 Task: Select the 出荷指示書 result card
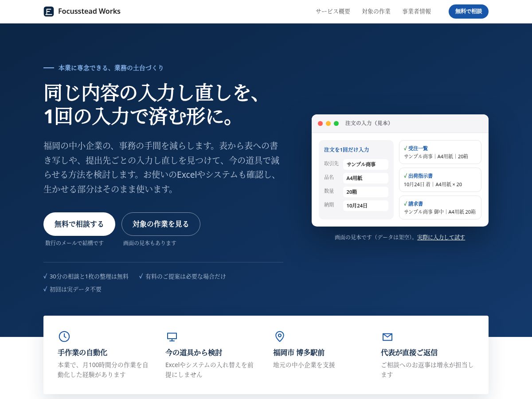point(440,180)
